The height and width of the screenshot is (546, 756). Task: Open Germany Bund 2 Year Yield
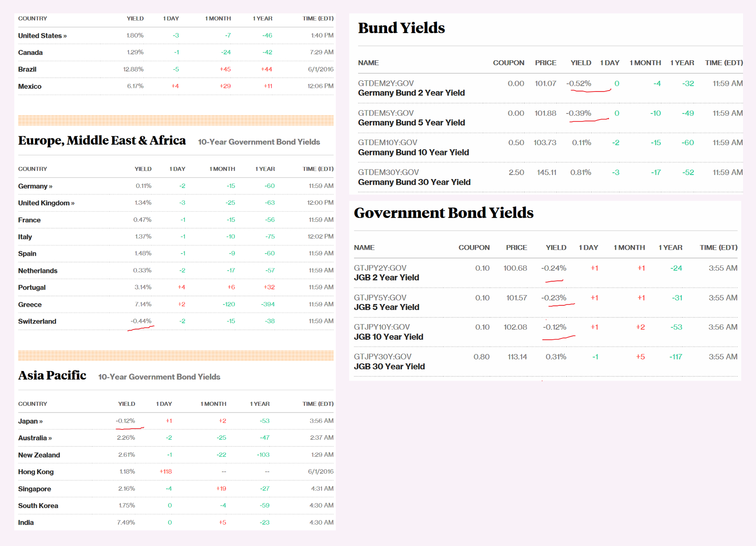click(411, 93)
